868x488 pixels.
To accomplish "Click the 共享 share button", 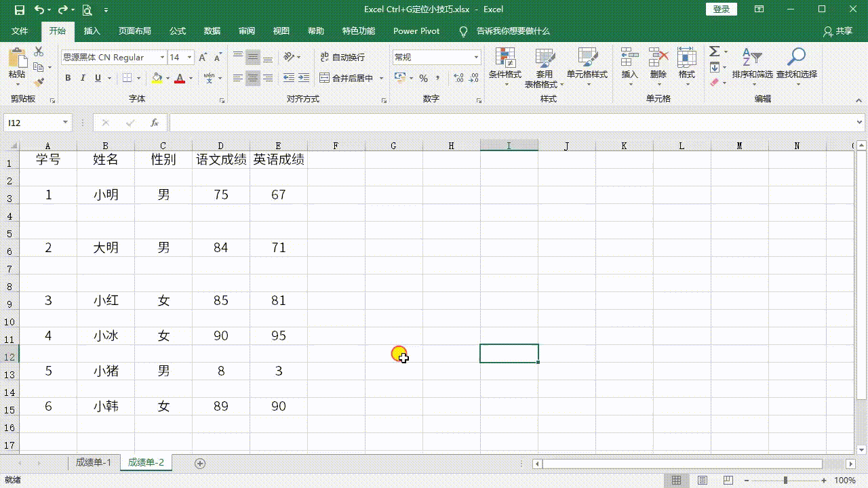I will (838, 31).
